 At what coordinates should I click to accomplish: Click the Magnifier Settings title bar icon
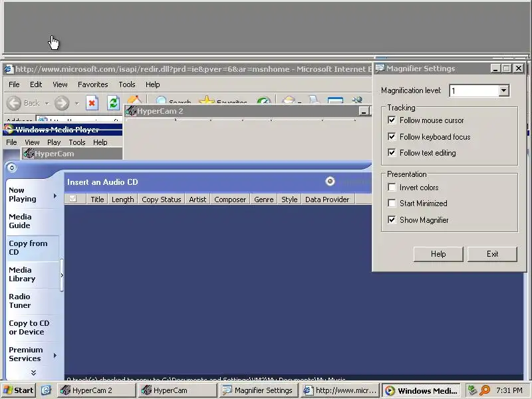(380, 68)
